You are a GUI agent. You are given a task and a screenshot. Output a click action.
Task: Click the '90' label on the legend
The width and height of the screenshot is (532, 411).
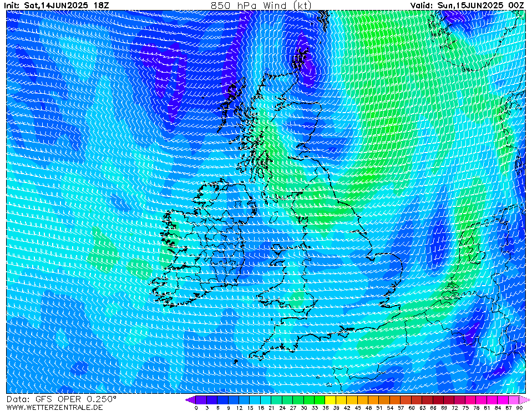pos(519,408)
